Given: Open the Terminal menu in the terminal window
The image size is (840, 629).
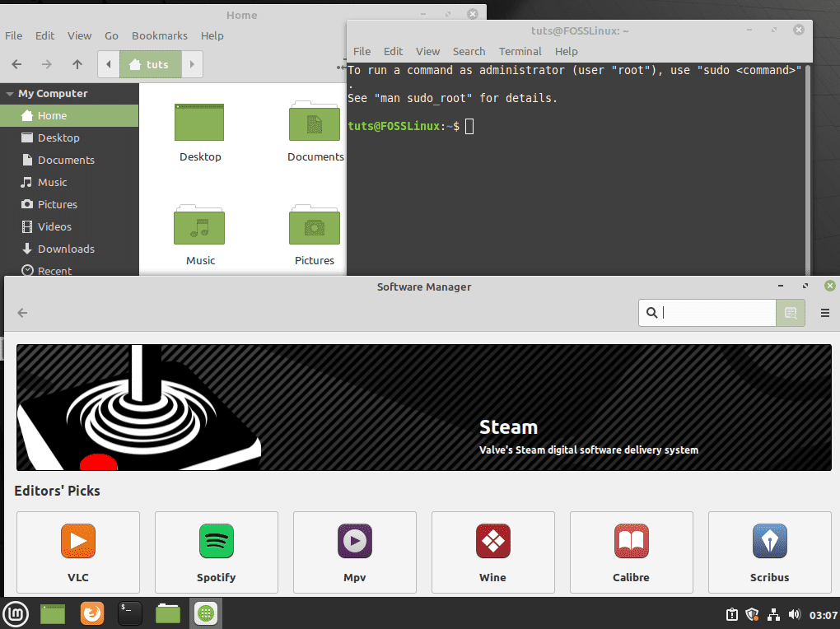Looking at the screenshot, I should [x=520, y=51].
